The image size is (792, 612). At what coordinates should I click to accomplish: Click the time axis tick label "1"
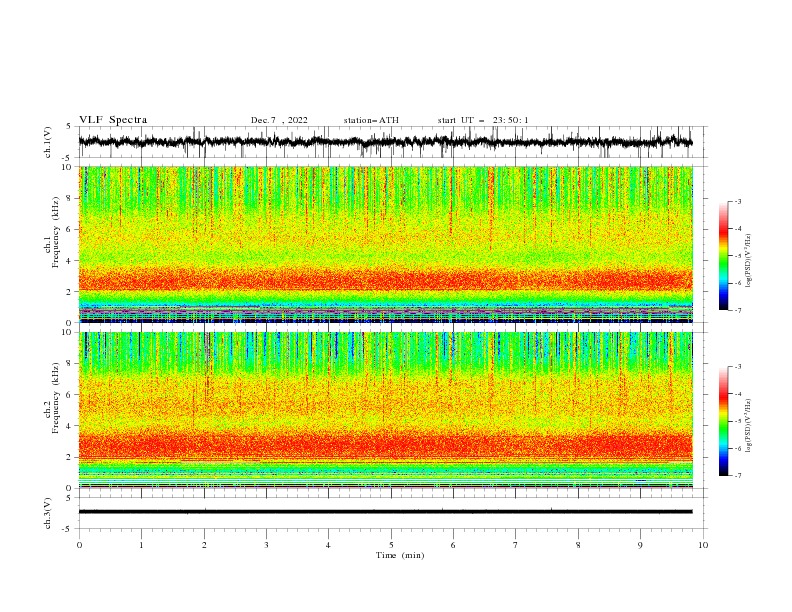point(141,545)
